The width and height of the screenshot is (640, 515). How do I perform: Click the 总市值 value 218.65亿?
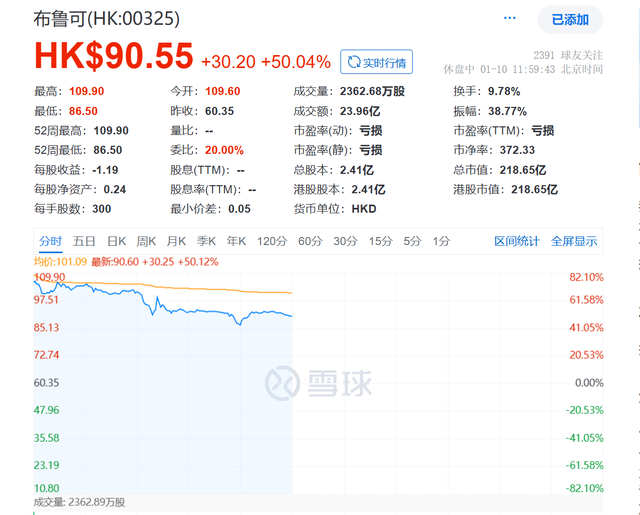point(523,170)
